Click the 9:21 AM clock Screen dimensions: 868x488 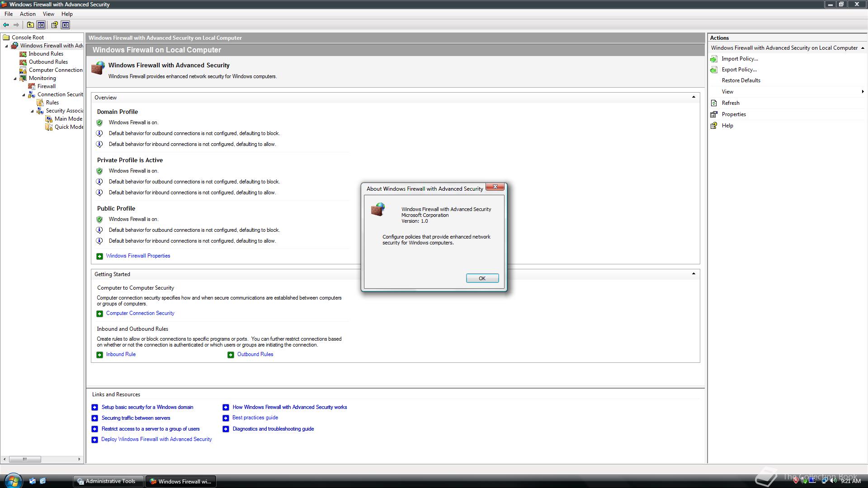pyautogui.click(x=850, y=481)
